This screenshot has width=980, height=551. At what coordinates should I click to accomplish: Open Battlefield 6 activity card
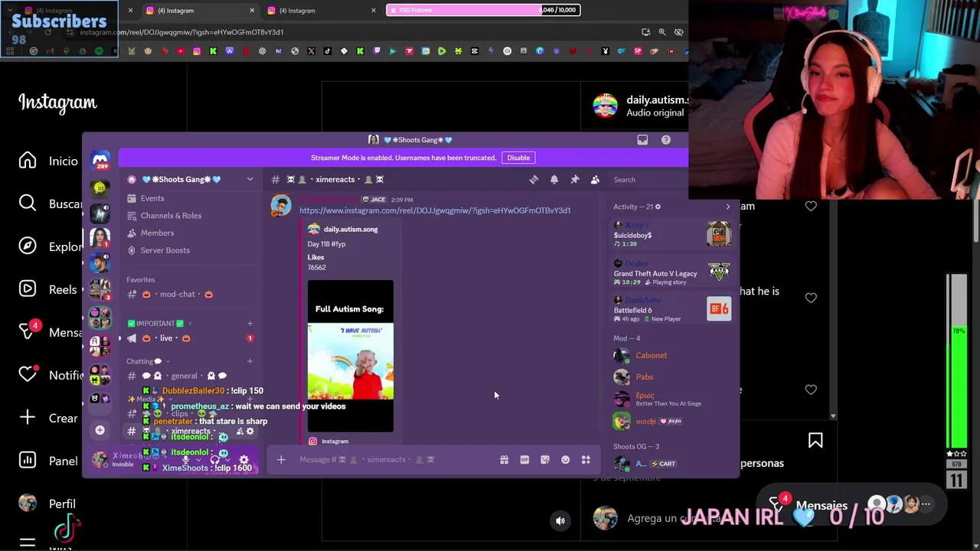click(x=672, y=309)
